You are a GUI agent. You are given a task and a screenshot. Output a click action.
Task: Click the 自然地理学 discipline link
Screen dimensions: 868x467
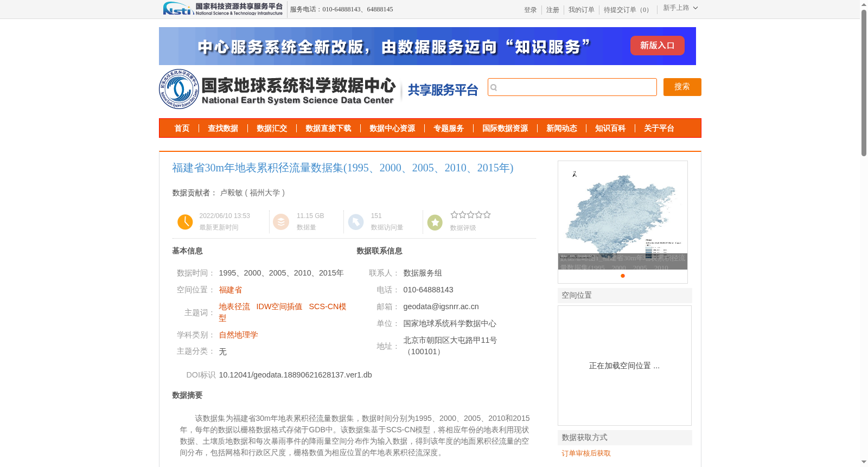pyautogui.click(x=238, y=335)
